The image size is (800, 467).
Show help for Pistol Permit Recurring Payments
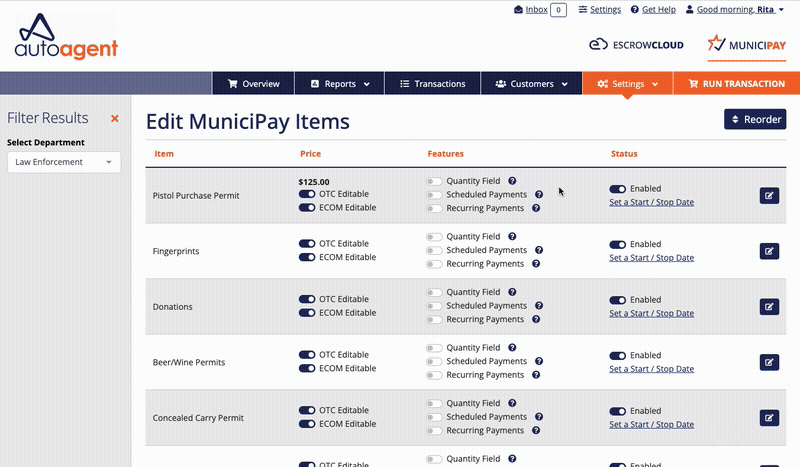point(536,208)
